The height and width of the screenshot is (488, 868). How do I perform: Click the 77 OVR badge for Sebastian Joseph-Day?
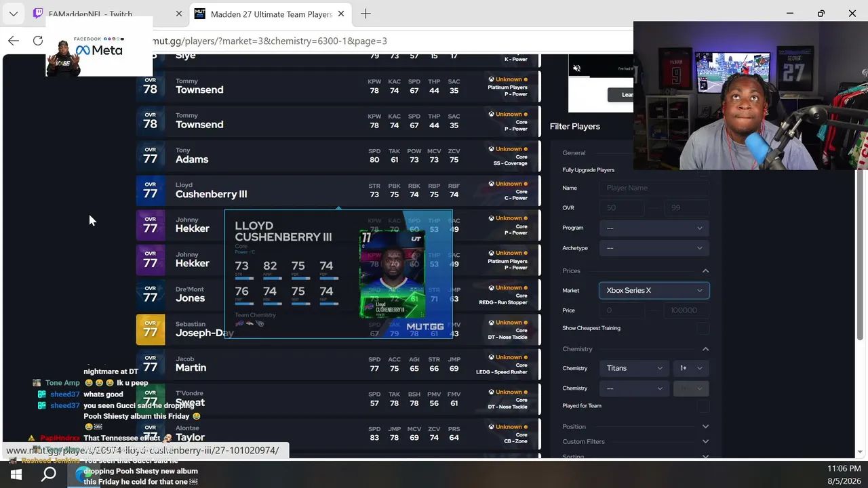click(x=151, y=329)
